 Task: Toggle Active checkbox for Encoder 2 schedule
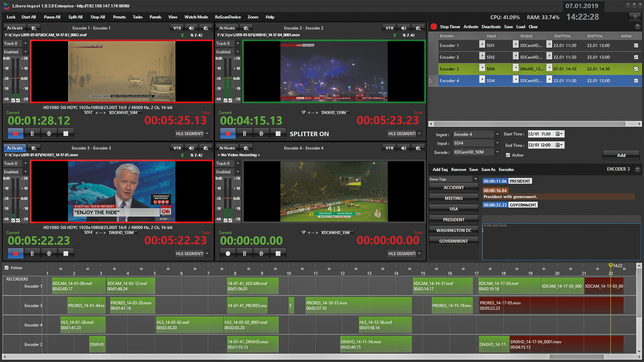click(636, 57)
